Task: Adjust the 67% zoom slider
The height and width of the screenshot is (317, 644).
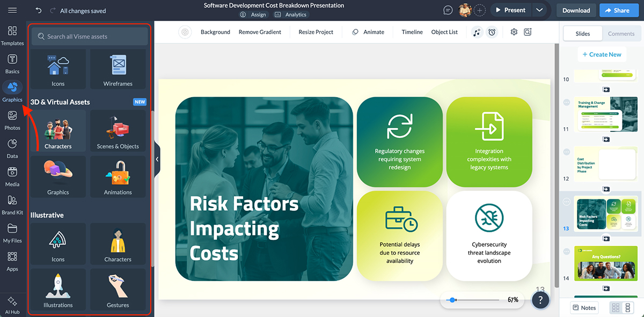Action: (453, 300)
